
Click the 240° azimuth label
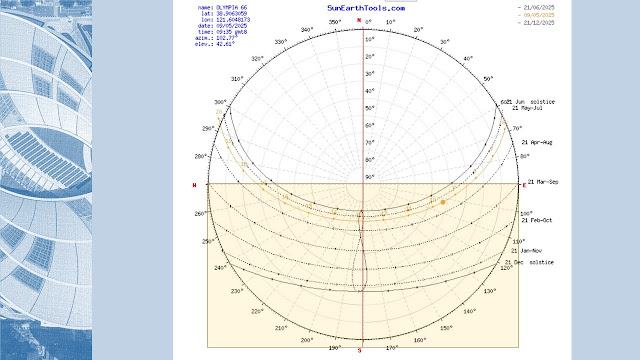pos(220,268)
